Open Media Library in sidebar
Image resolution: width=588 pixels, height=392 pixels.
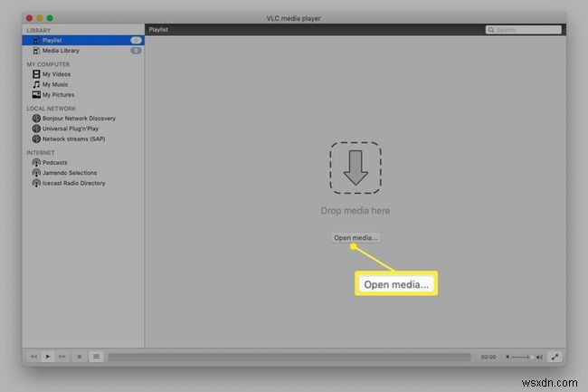[x=83, y=51]
